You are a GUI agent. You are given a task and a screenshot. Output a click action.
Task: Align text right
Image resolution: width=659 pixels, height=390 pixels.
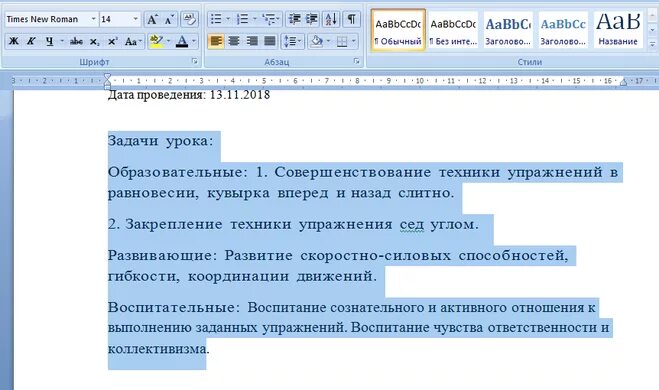[x=252, y=41]
